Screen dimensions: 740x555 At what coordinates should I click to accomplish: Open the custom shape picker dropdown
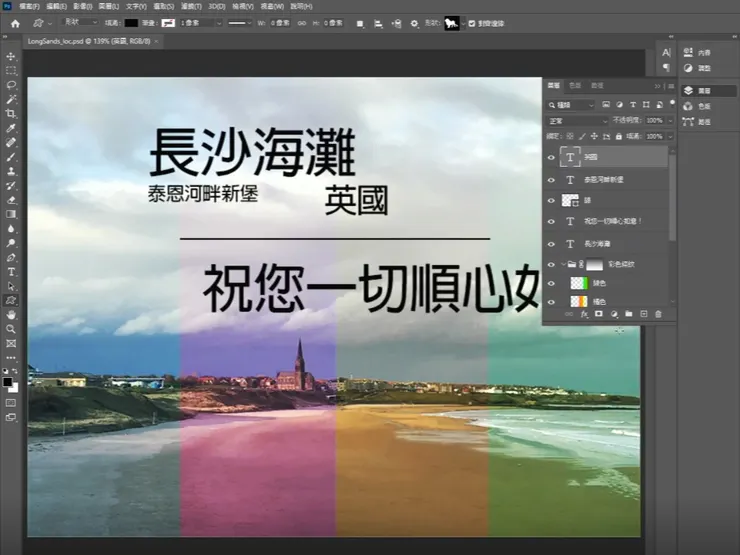click(463, 23)
